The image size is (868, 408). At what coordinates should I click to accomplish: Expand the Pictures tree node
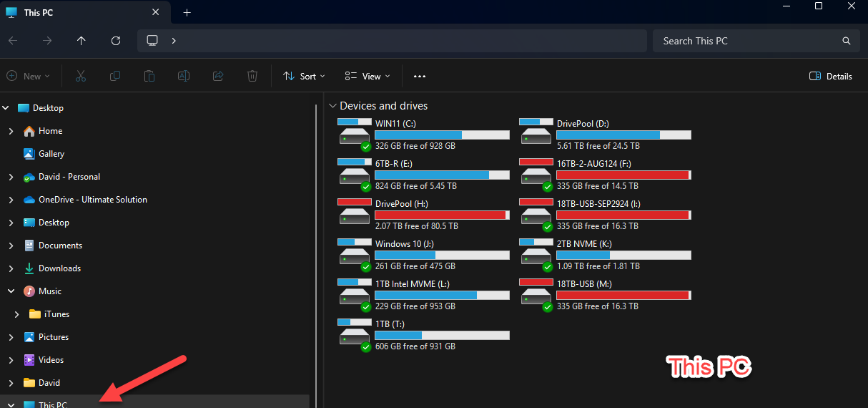click(x=11, y=337)
